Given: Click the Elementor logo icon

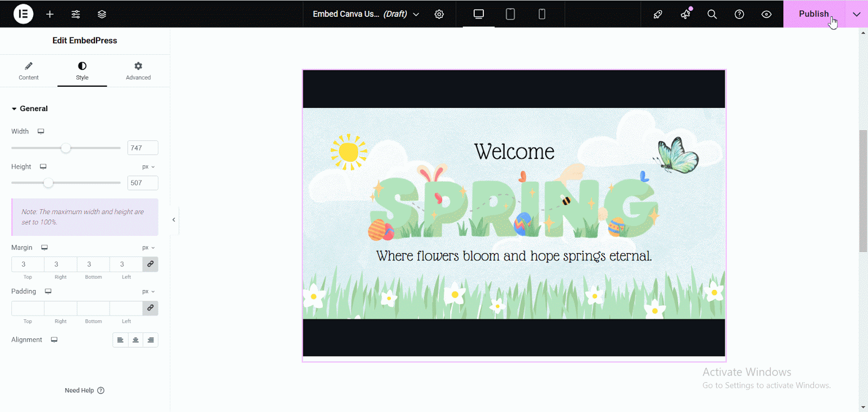Looking at the screenshot, I should tap(23, 14).
